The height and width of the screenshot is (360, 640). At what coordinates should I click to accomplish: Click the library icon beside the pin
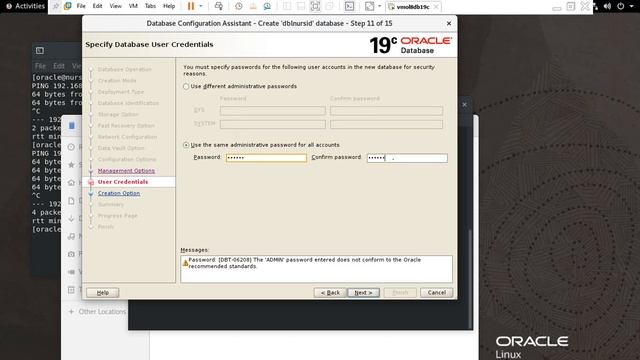click(68, 6)
